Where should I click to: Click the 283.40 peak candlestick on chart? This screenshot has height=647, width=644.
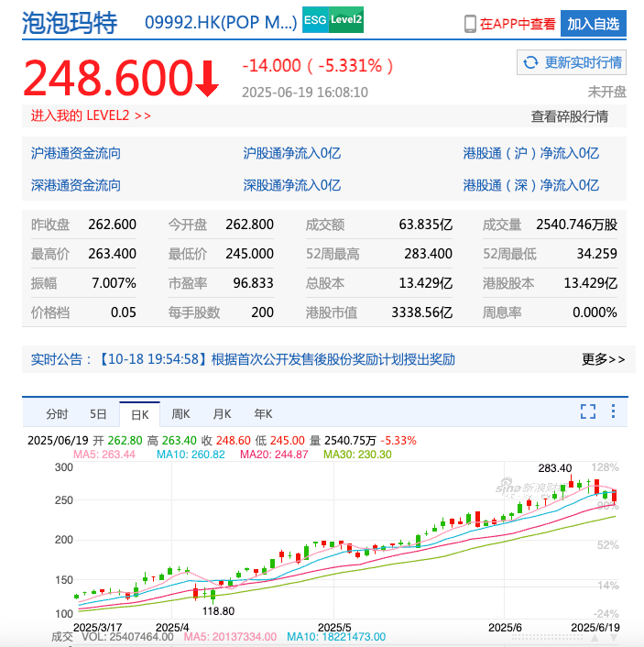point(573,485)
